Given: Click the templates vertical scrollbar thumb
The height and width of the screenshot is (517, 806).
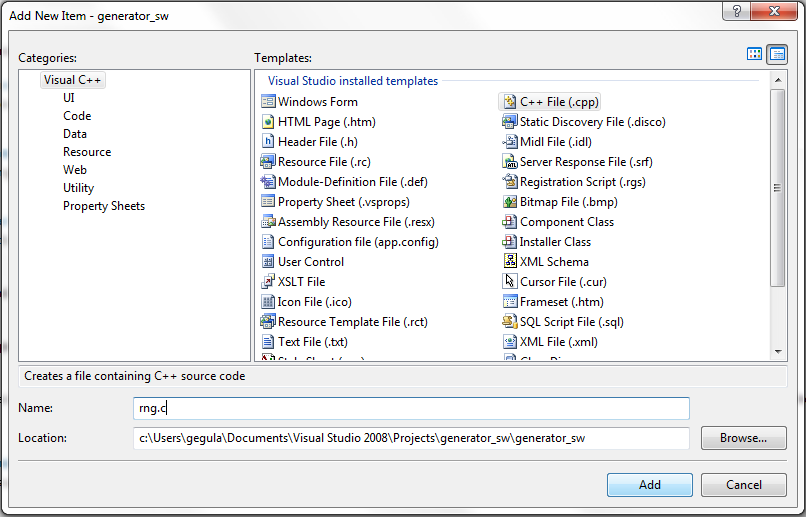Looking at the screenshot, I should coord(778,188).
